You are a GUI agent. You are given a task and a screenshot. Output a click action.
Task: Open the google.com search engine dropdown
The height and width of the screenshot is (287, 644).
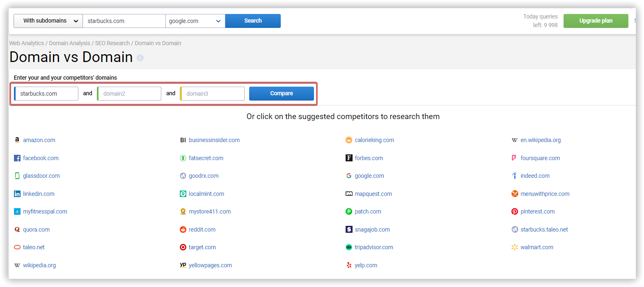click(x=195, y=21)
